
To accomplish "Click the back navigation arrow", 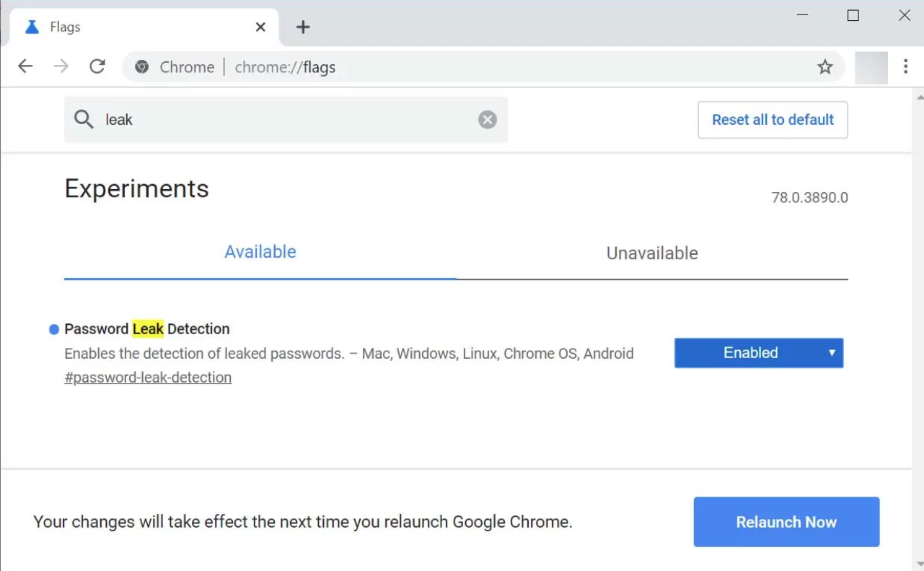I will (x=25, y=67).
